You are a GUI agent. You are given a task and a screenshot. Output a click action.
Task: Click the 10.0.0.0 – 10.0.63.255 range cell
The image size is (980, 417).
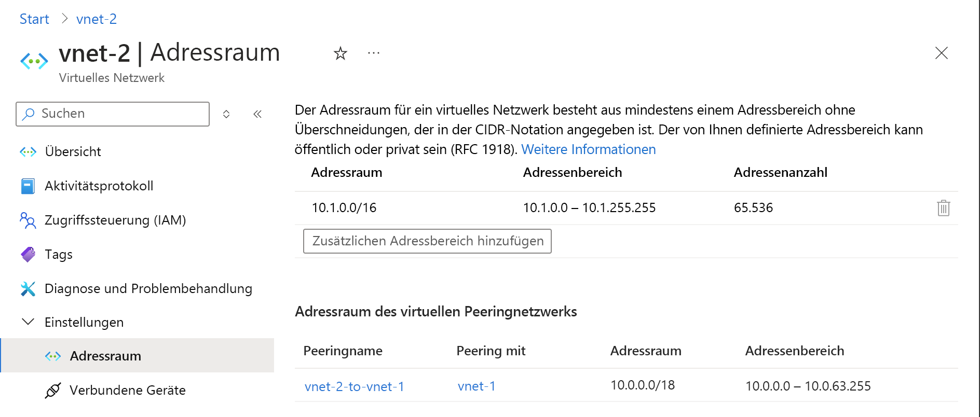[808, 386]
